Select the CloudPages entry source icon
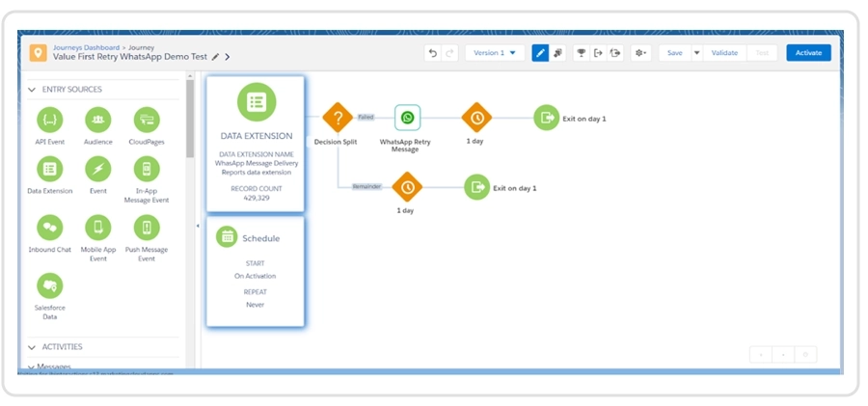 147,121
